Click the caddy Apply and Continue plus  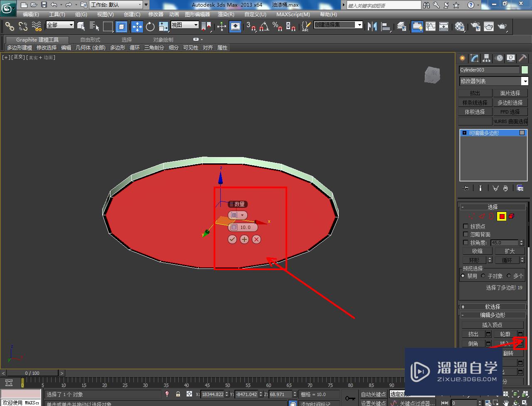coord(244,239)
